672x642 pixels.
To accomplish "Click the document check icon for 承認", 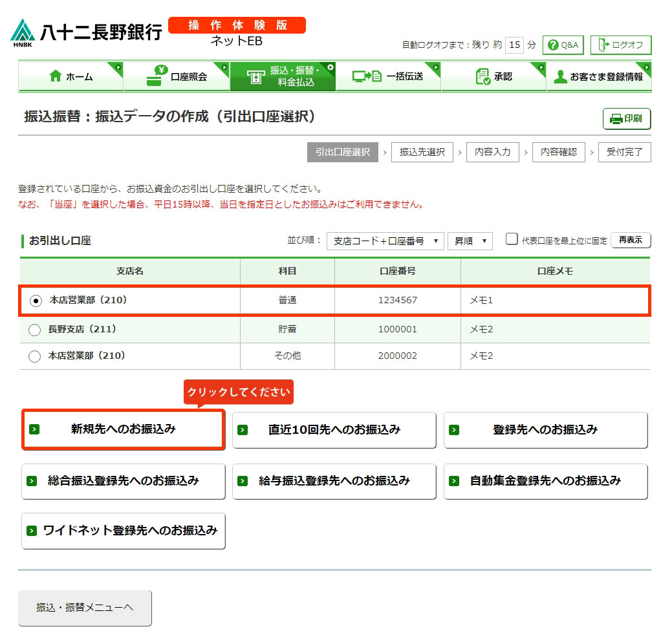I will (x=482, y=76).
